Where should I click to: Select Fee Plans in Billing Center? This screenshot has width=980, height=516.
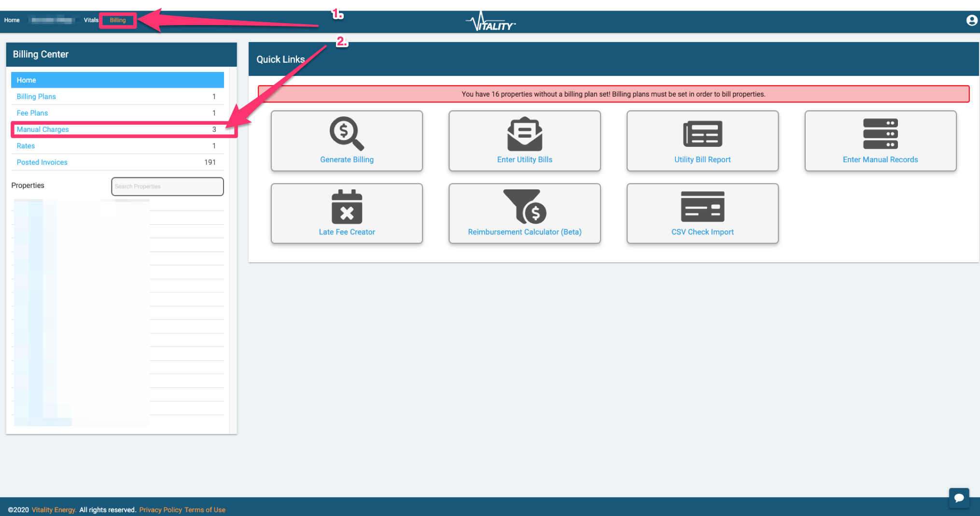point(32,113)
